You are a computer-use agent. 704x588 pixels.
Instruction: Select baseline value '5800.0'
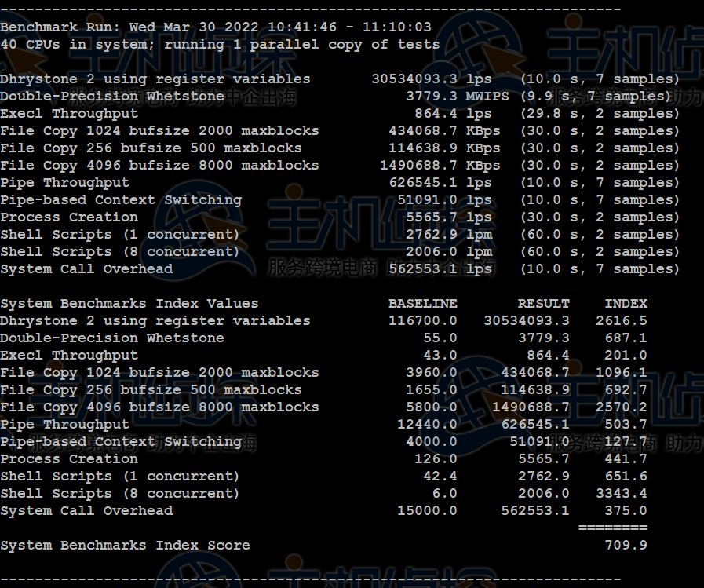(x=432, y=407)
